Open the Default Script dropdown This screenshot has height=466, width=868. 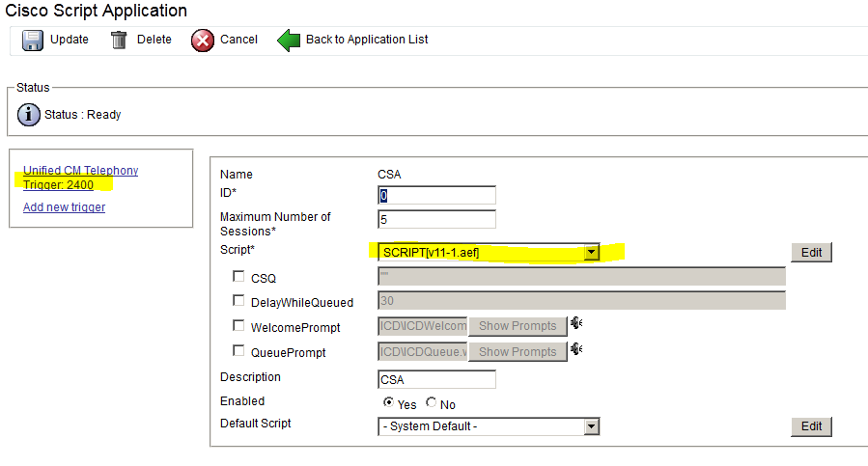489,426
